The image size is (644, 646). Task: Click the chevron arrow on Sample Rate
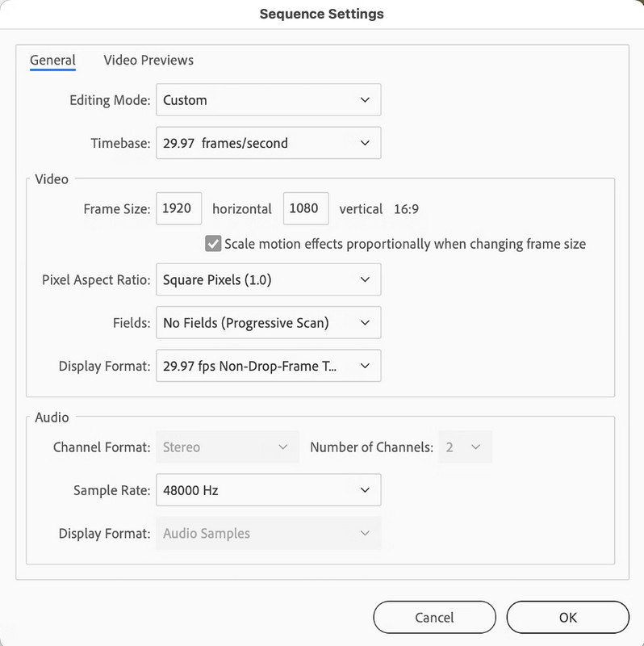(365, 490)
